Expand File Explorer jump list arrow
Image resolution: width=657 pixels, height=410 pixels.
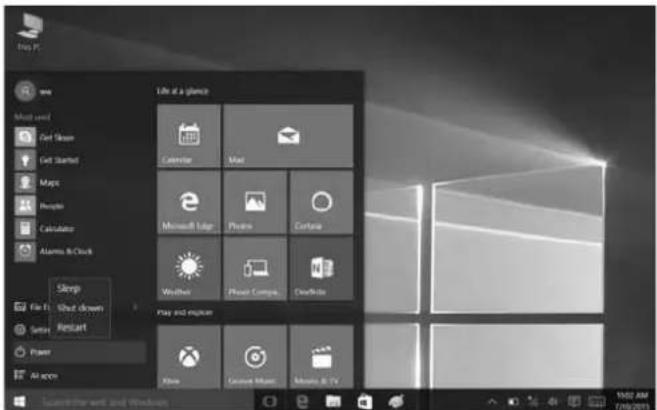click(x=135, y=307)
